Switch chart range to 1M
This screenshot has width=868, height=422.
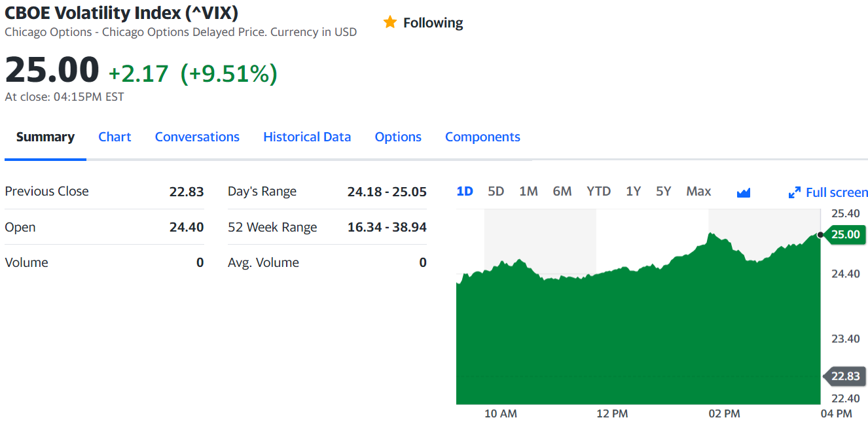tap(528, 191)
